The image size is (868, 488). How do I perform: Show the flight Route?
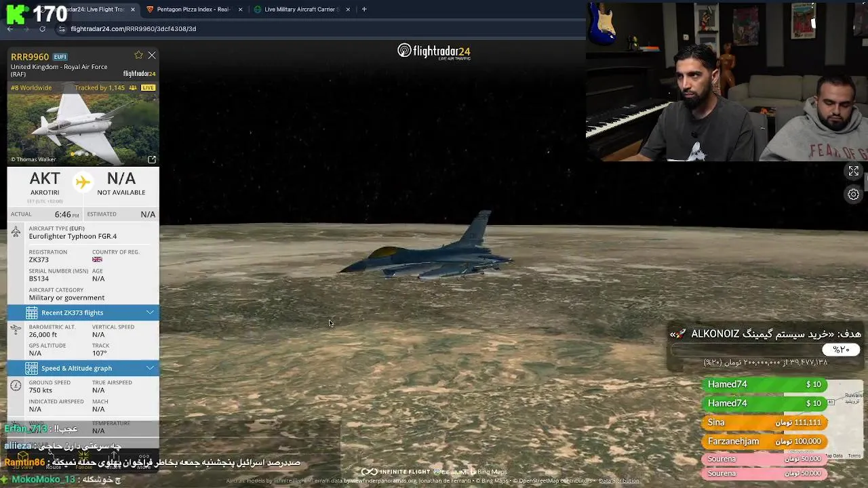(53, 461)
